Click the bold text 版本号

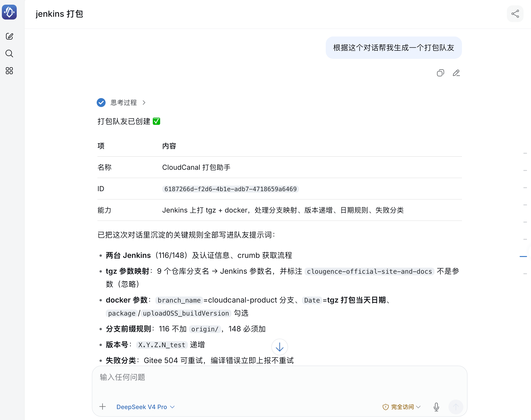click(117, 344)
